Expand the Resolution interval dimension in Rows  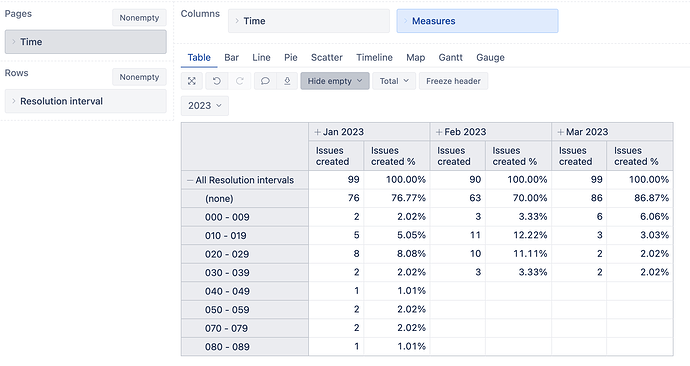[x=14, y=101]
